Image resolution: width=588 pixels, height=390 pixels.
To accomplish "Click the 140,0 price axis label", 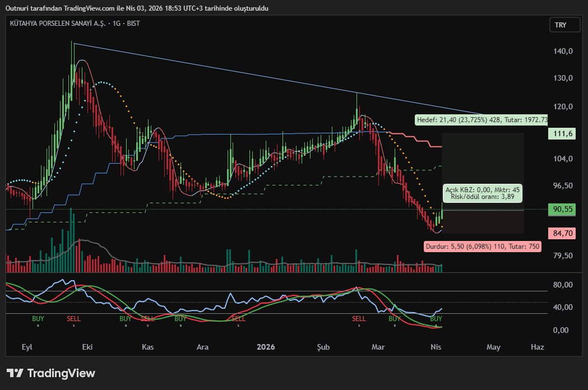I will coord(563,51).
